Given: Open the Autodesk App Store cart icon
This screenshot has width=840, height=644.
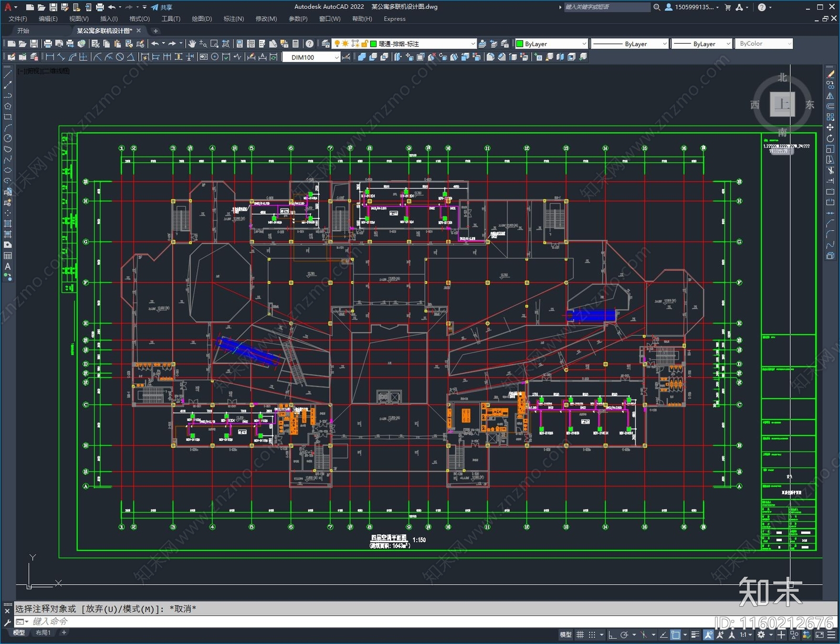Looking at the screenshot, I should pos(728,7).
